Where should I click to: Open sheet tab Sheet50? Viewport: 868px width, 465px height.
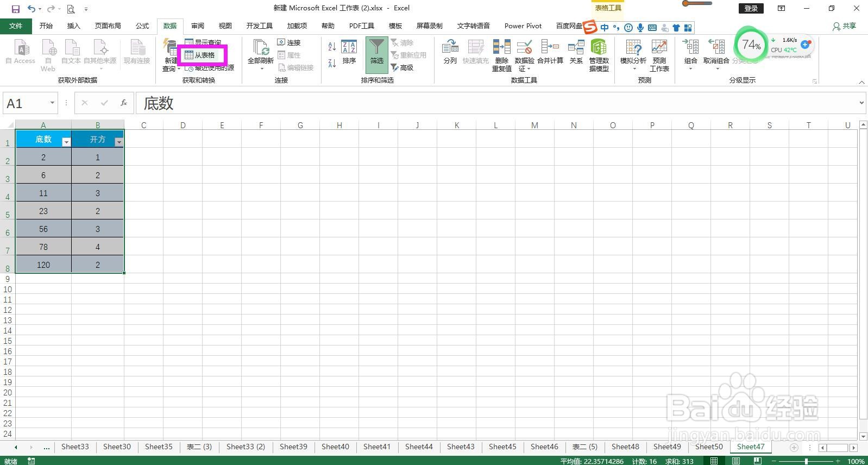(x=709, y=447)
